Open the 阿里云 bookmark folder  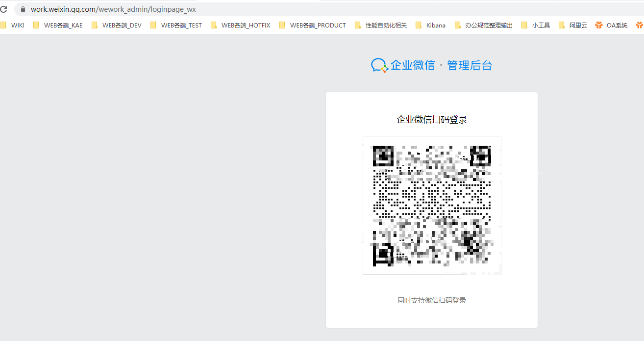click(572, 25)
